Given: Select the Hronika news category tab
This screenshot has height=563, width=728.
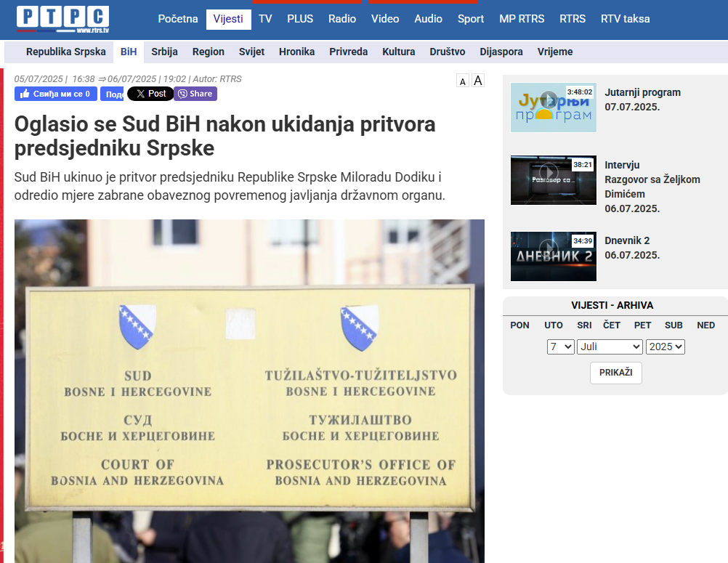Looking at the screenshot, I should click(296, 52).
